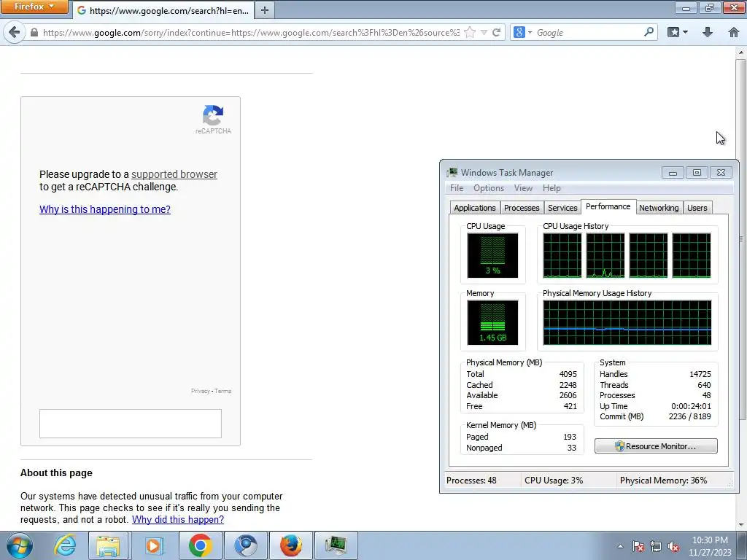Switch to the Users tab
747x560 pixels.
tap(697, 208)
